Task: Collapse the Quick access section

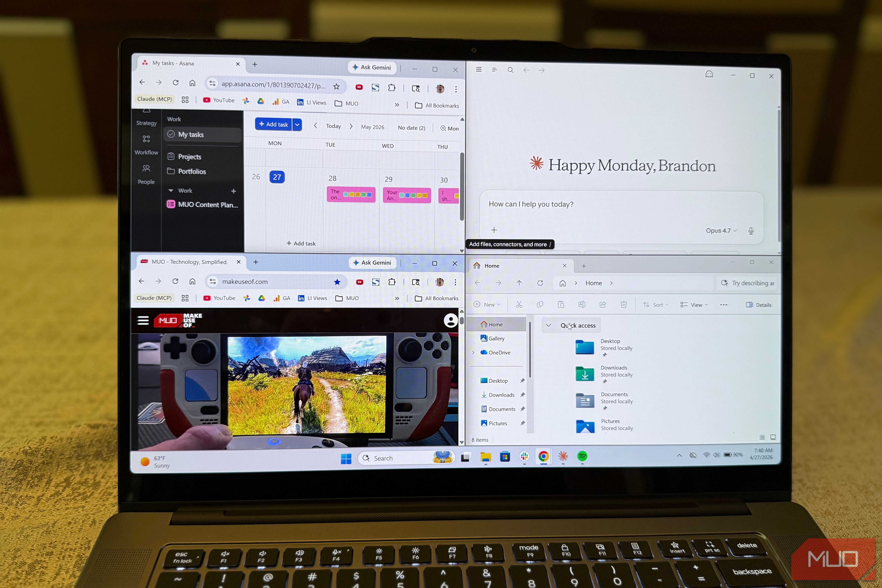Action: 548,325
